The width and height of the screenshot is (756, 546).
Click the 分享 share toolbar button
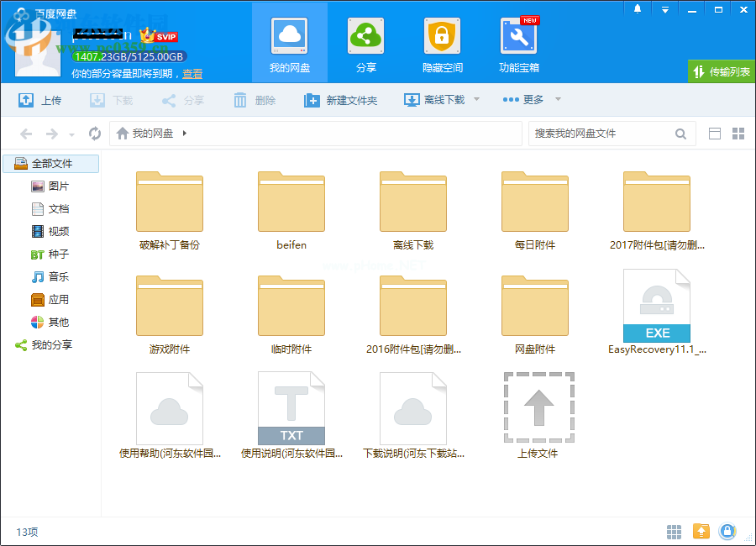click(183, 100)
